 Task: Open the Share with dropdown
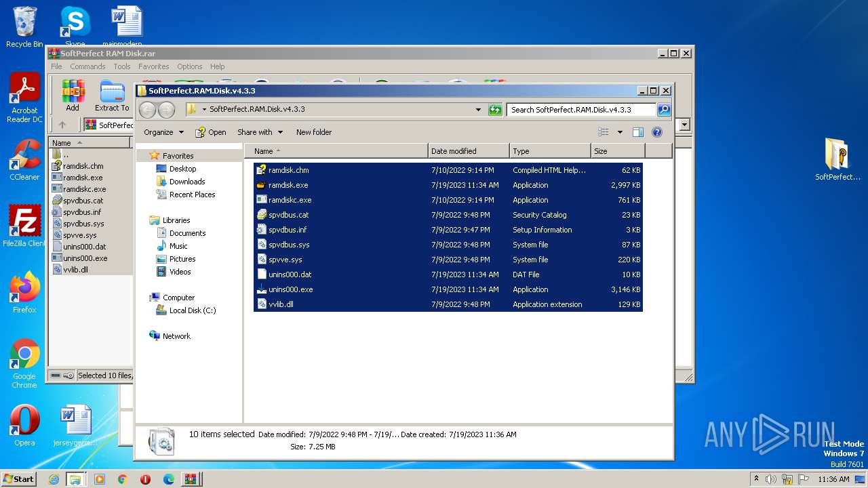pos(260,132)
